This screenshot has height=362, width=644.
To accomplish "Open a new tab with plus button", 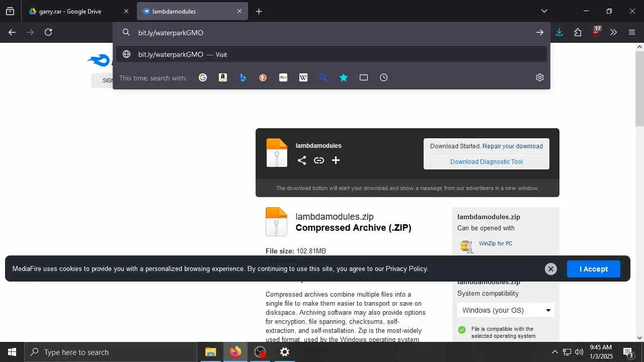I will tap(259, 11).
